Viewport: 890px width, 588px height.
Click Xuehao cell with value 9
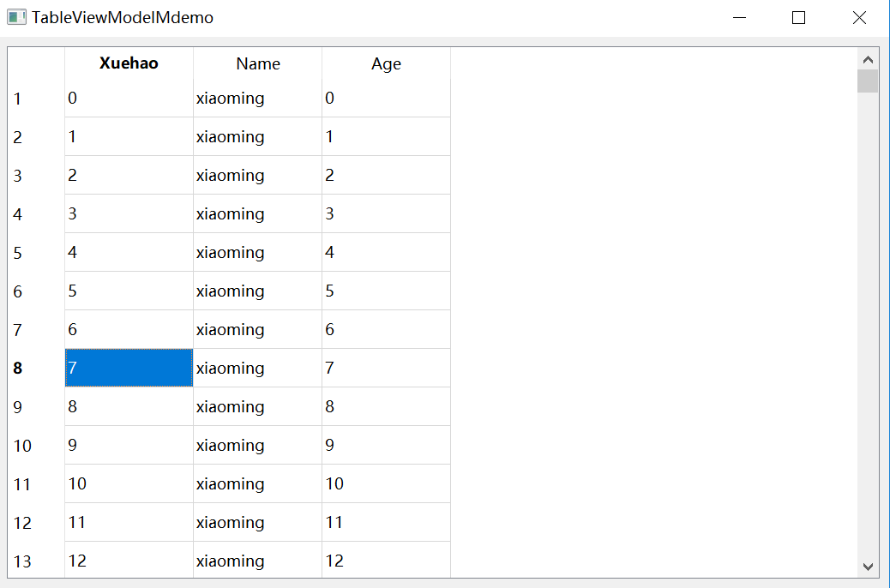click(129, 446)
